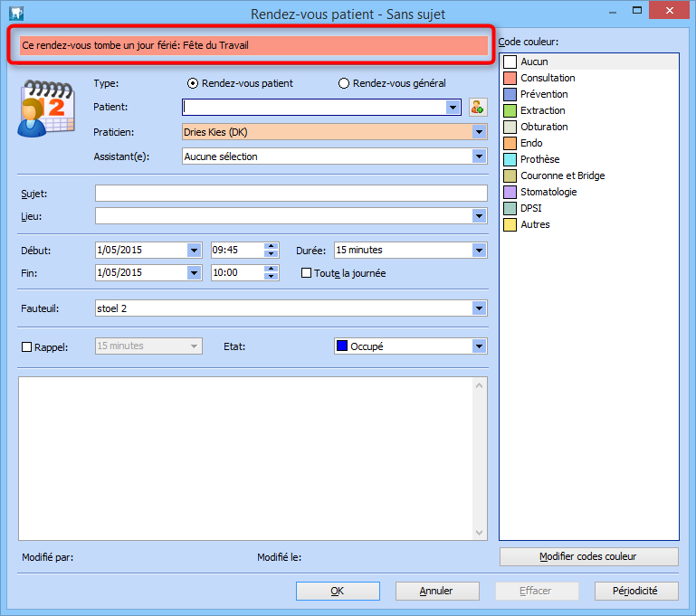This screenshot has height=616, width=696.
Task: Maximize the Rendez-vous patient window
Action: 637,10
